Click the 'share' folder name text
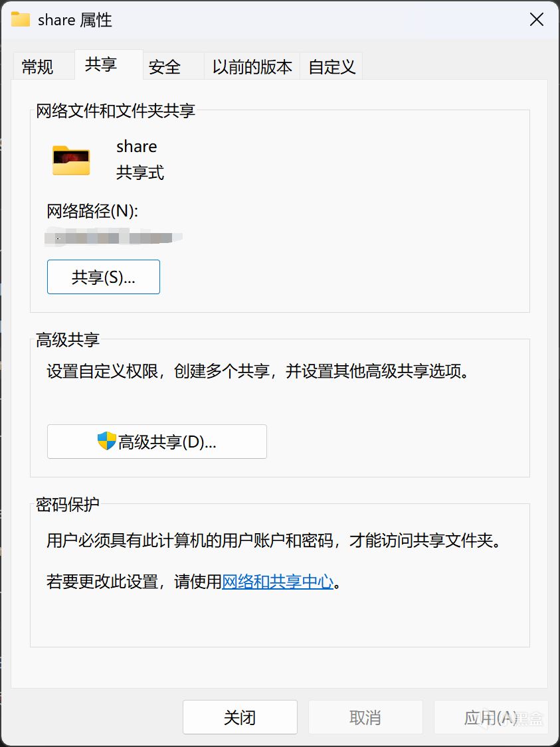Screen dimensions: 560x747 [137, 146]
